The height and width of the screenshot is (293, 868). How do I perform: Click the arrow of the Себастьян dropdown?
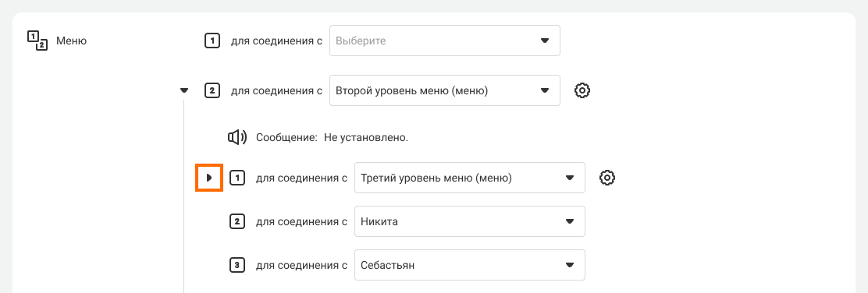click(569, 266)
